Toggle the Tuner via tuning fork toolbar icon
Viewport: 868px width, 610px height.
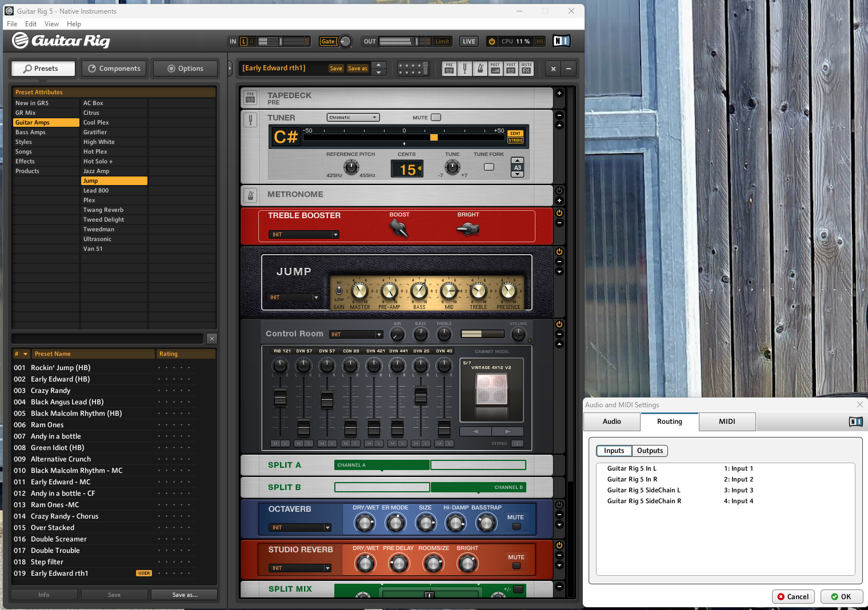tap(465, 69)
